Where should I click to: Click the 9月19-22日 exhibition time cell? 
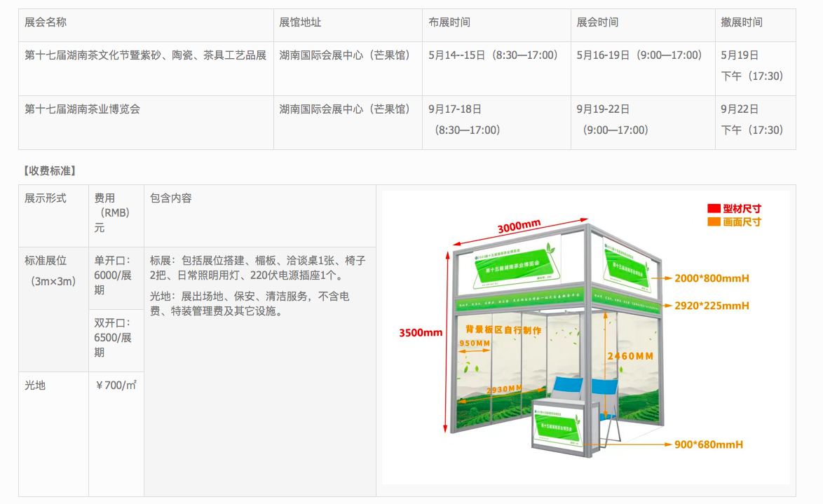tap(643, 123)
